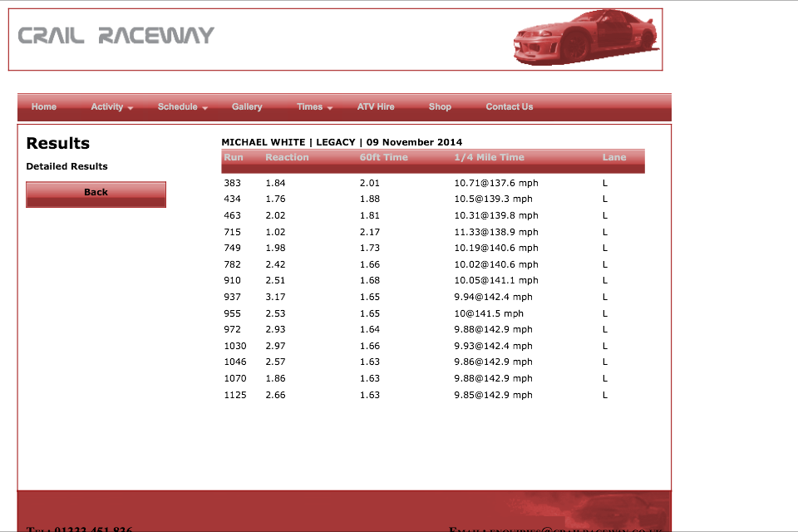The width and height of the screenshot is (798, 532).
Task: Click quarter mile 9.86@142.9 mph
Action: [493, 362]
